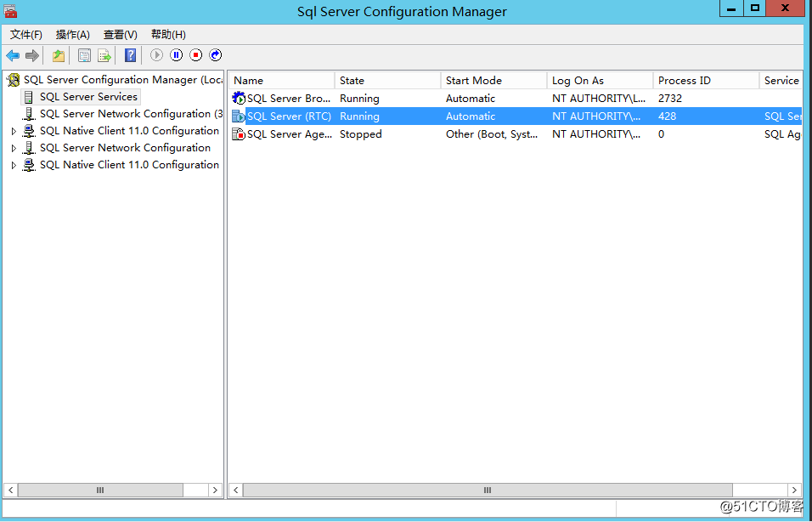Click the tree pane scrollbar left arrow
Viewport: 812px width, 522px height.
click(10, 490)
